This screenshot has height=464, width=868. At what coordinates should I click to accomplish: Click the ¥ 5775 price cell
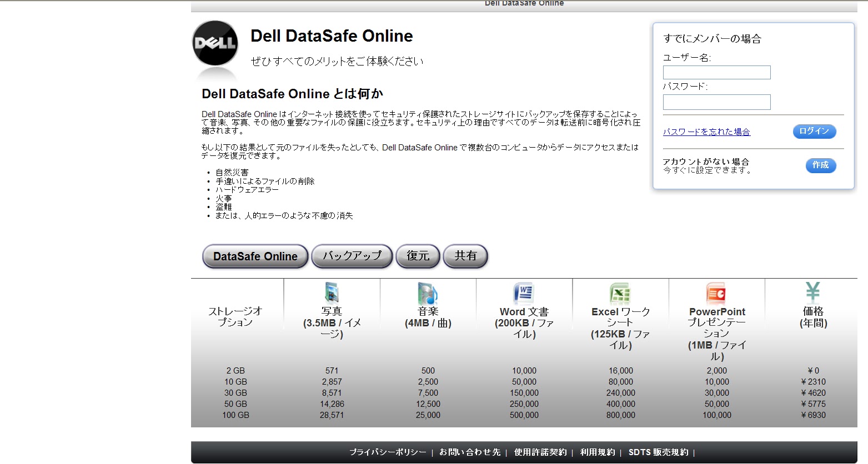[x=813, y=404]
